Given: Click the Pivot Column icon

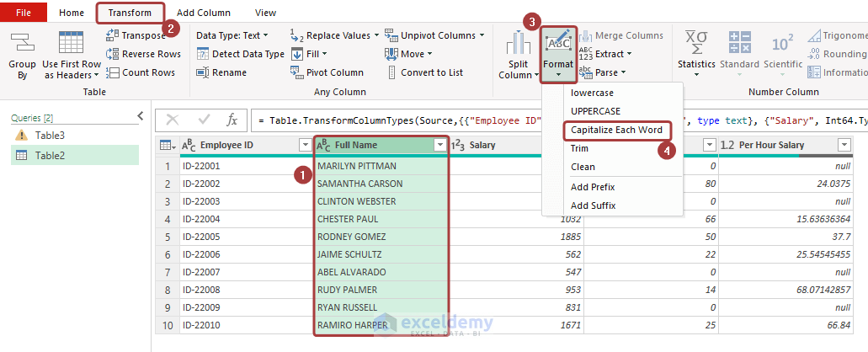Looking at the screenshot, I should [297, 72].
